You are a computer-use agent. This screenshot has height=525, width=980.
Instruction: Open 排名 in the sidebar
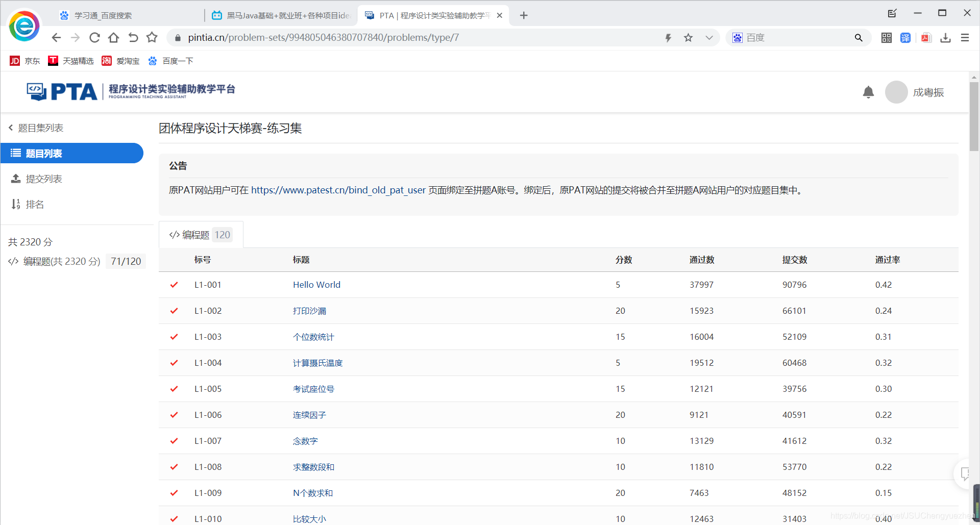coord(28,205)
